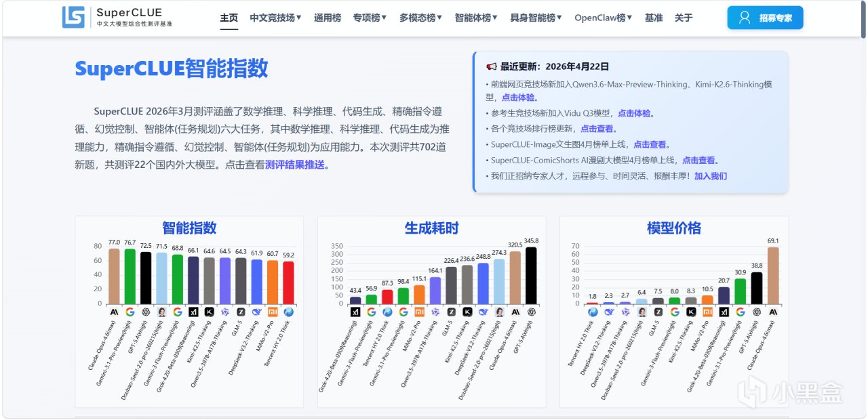The image size is (868, 420).
Task: Click OpenAI icon under the 38.8 bar
Action: click(757, 312)
